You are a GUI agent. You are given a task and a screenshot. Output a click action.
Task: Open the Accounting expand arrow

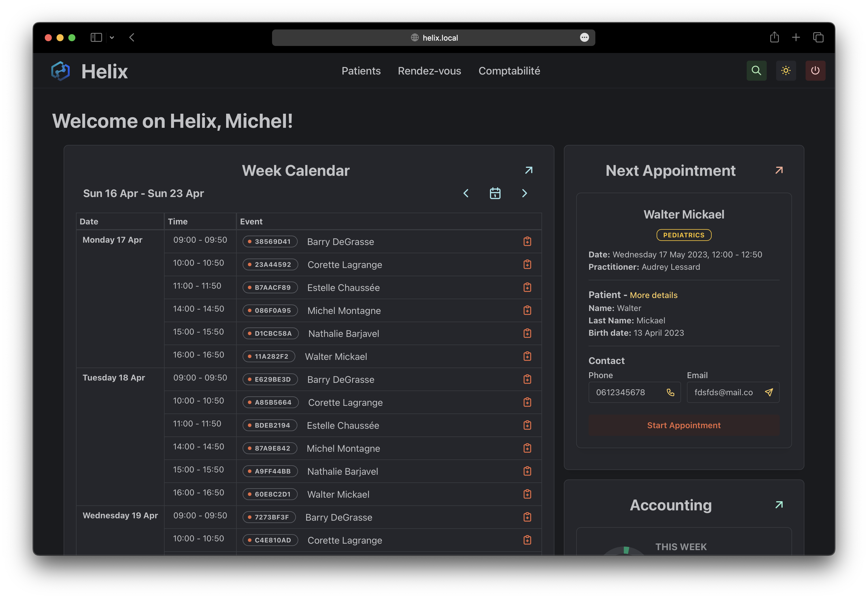779,505
